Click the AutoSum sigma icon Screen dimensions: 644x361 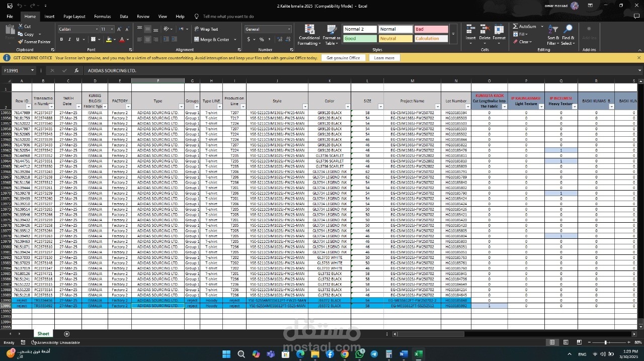click(516, 26)
